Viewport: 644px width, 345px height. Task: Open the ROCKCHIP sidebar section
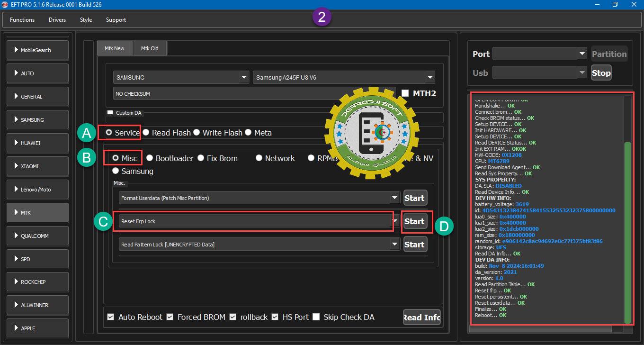pyautogui.click(x=37, y=282)
